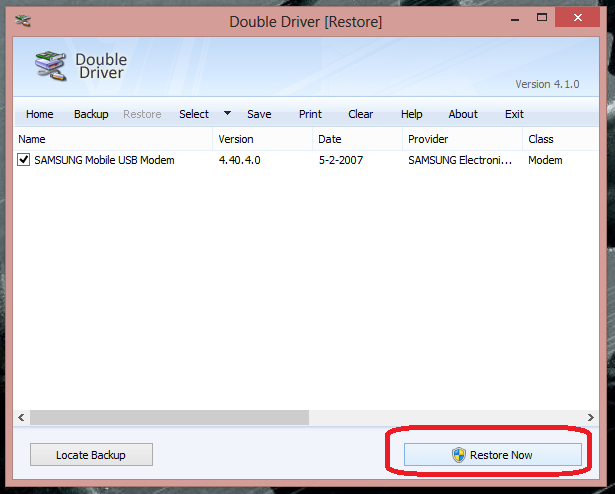615x494 pixels.
Task: Click Print in the toolbar
Action: pos(310,114)
